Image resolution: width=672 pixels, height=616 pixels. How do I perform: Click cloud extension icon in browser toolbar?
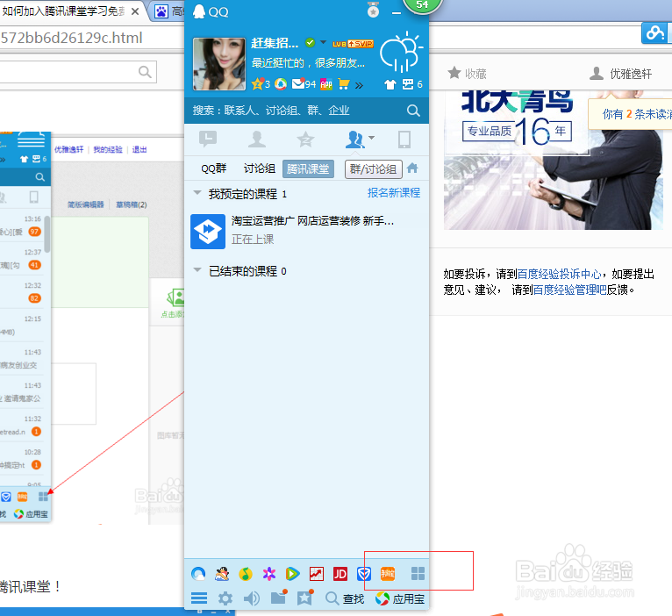(654, 33)
